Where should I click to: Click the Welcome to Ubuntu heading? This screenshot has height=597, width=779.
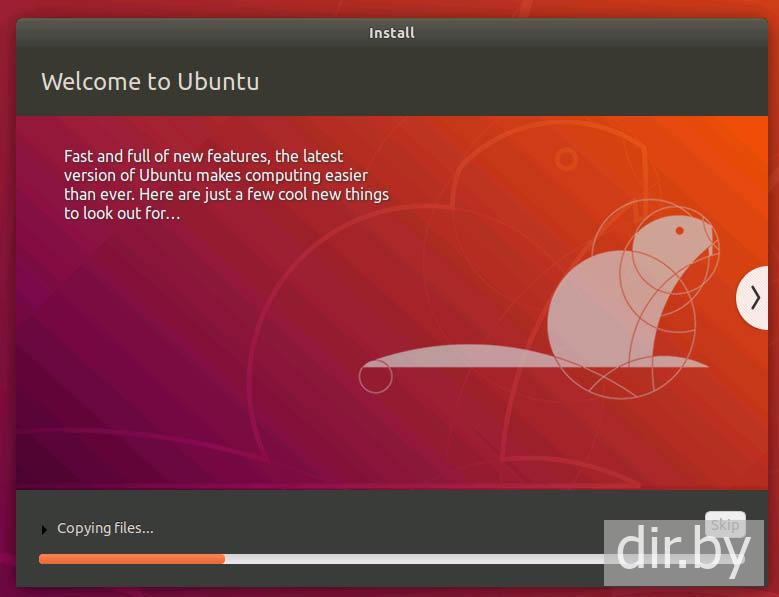coord(150,82)
